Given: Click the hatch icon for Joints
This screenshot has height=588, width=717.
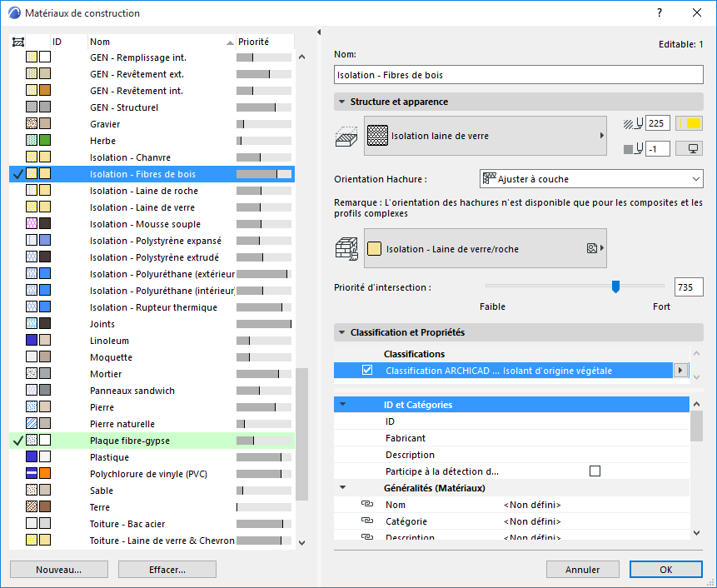Looking at the screenshot, I should 32,323.
